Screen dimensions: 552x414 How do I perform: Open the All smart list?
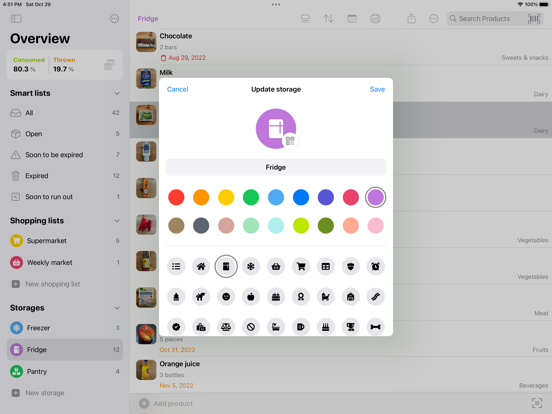point(65,113)
